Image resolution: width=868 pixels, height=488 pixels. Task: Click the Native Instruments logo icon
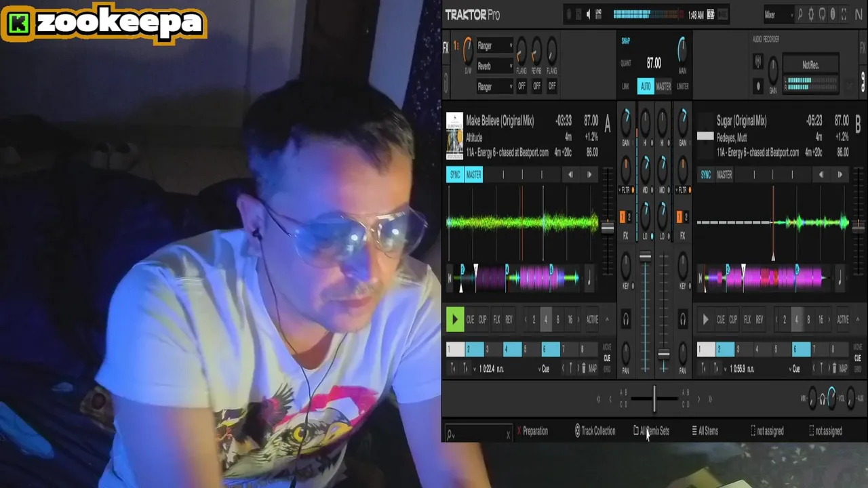coord(859,15)
